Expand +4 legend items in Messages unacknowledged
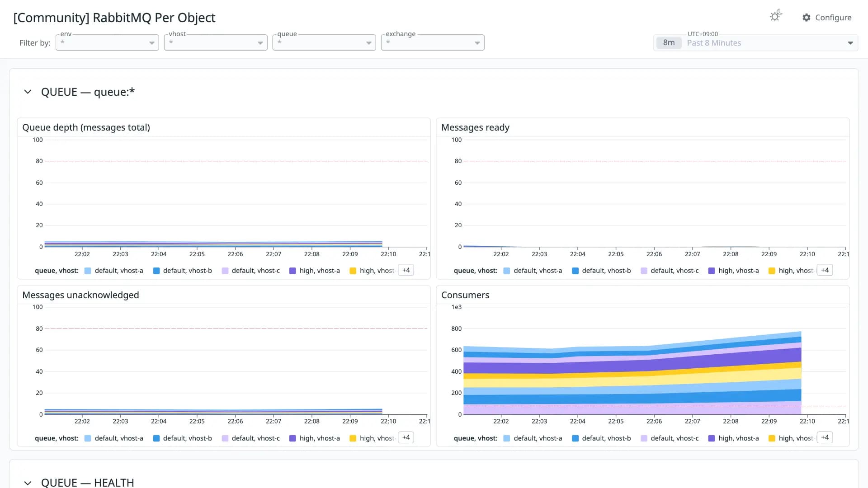Screen dimensions: 868x488 (x=406, y=437)
